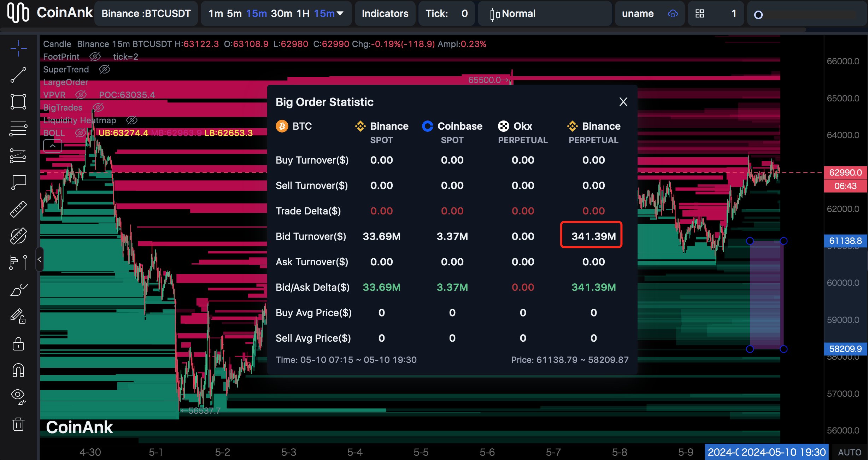Viewport: 868px width, 460px height.
Task: Select the rectangle drawing tool
Action: (18, 102)
